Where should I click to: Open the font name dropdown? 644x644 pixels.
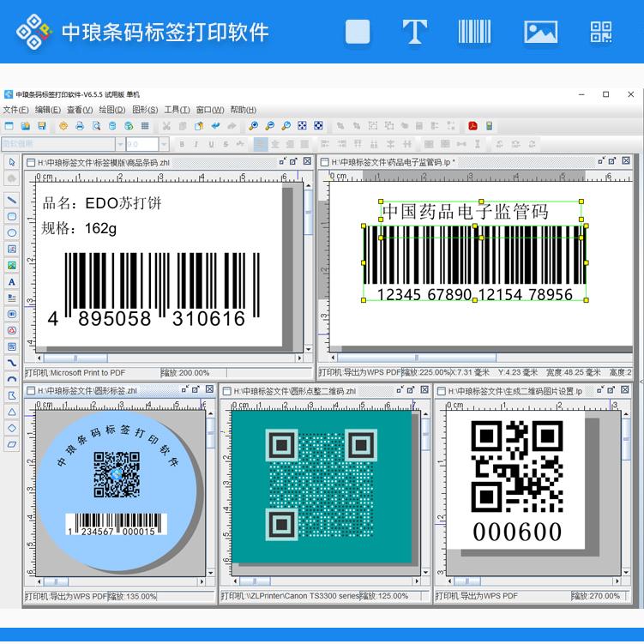120,144
